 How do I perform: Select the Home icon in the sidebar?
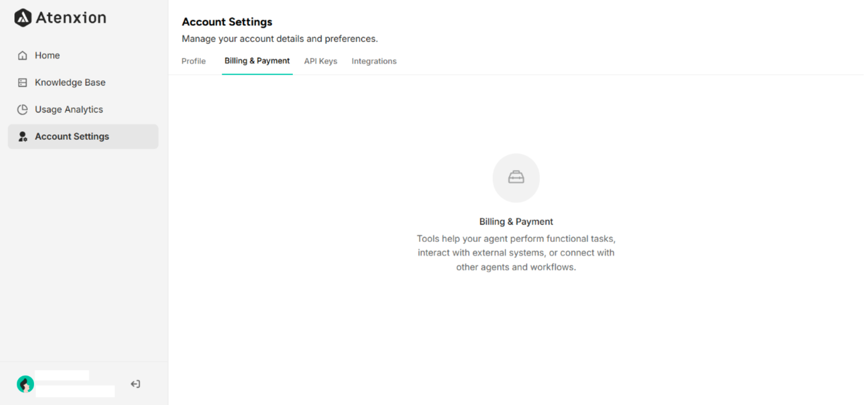click(22, 55)
